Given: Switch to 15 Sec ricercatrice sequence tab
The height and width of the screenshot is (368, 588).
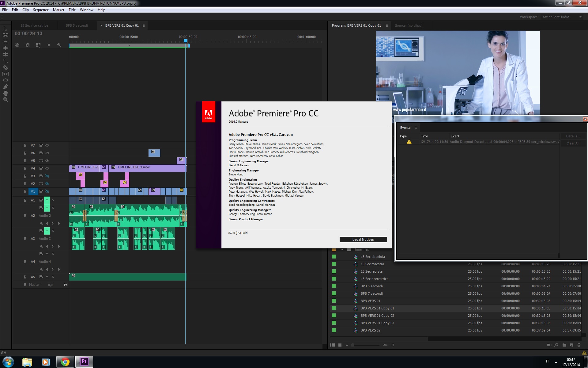Looking at the screenshot, I should click(34, 25).
